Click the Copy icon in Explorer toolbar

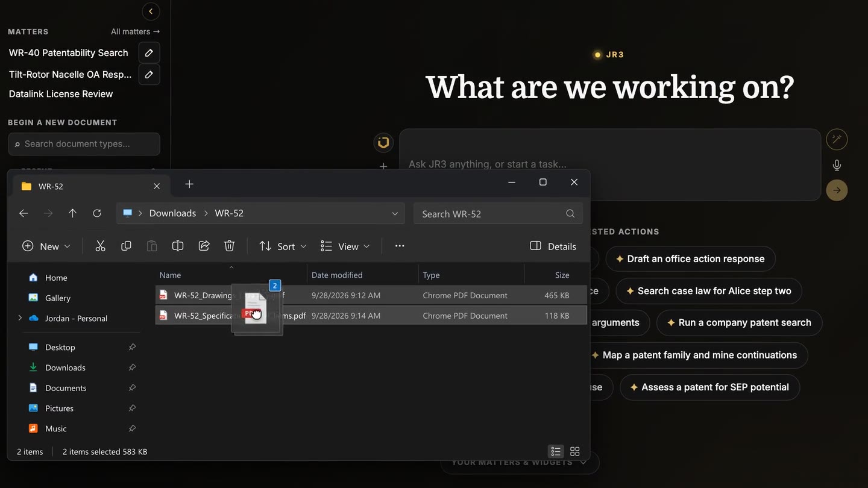[x=126, y=246]
